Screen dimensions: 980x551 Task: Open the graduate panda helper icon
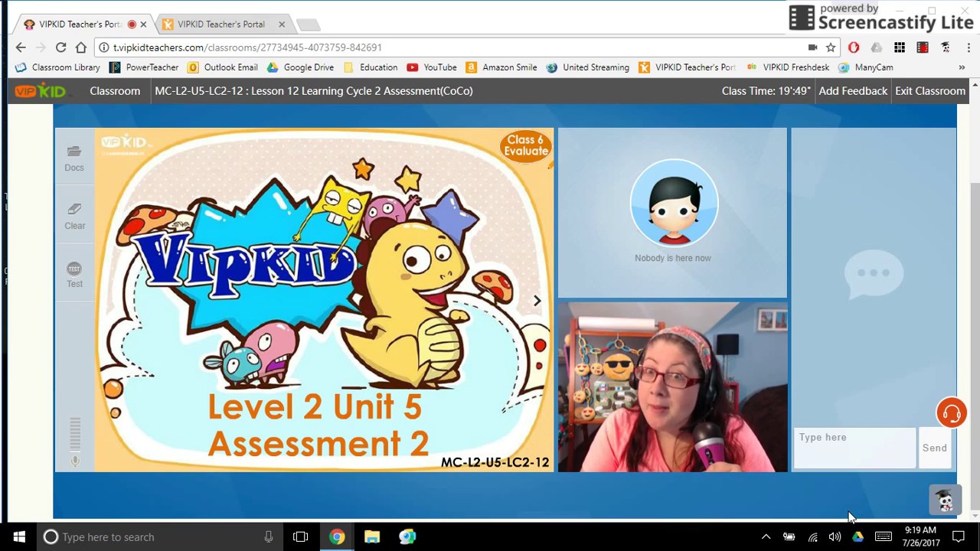point(946,500)
